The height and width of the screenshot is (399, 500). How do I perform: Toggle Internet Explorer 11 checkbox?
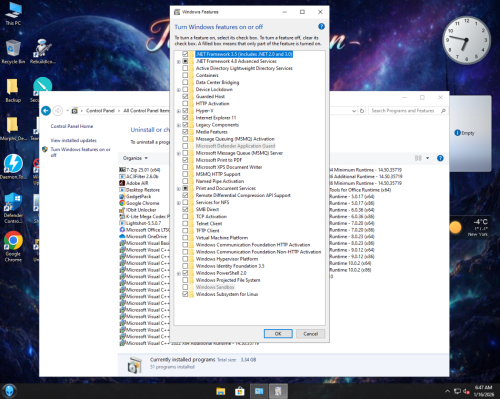coord(185,118)
